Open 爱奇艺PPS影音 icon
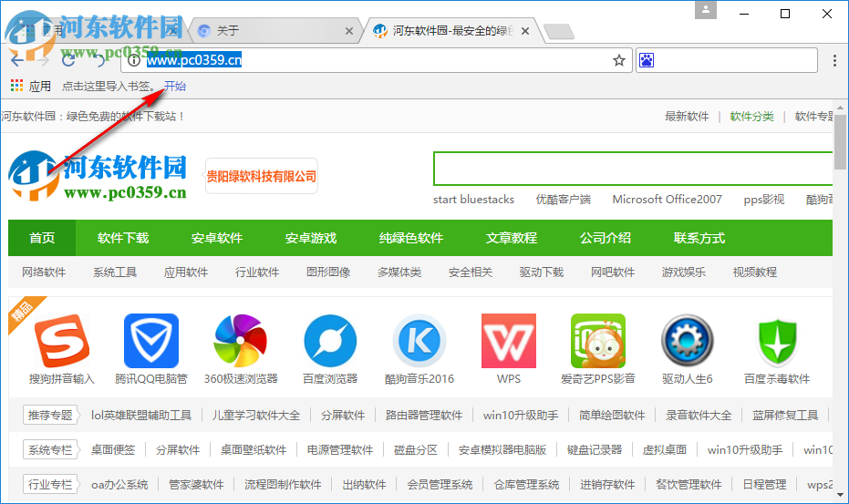The width and height of the screenshot is (849, 504). [598, 341]
